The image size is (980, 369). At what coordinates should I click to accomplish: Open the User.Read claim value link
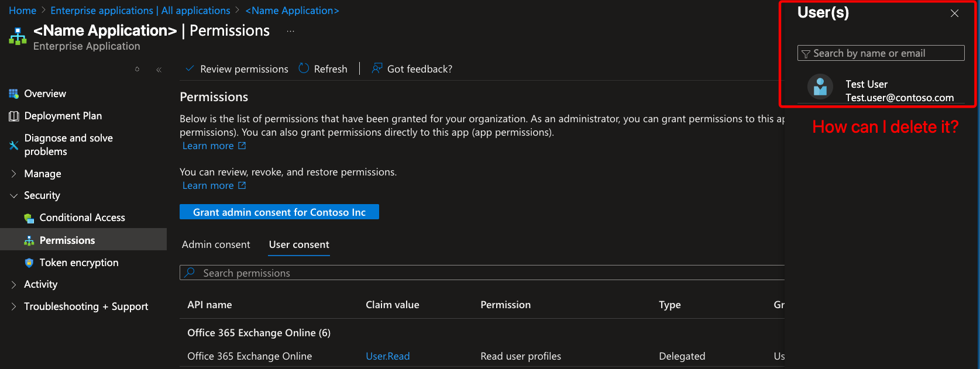click(387, 356)
